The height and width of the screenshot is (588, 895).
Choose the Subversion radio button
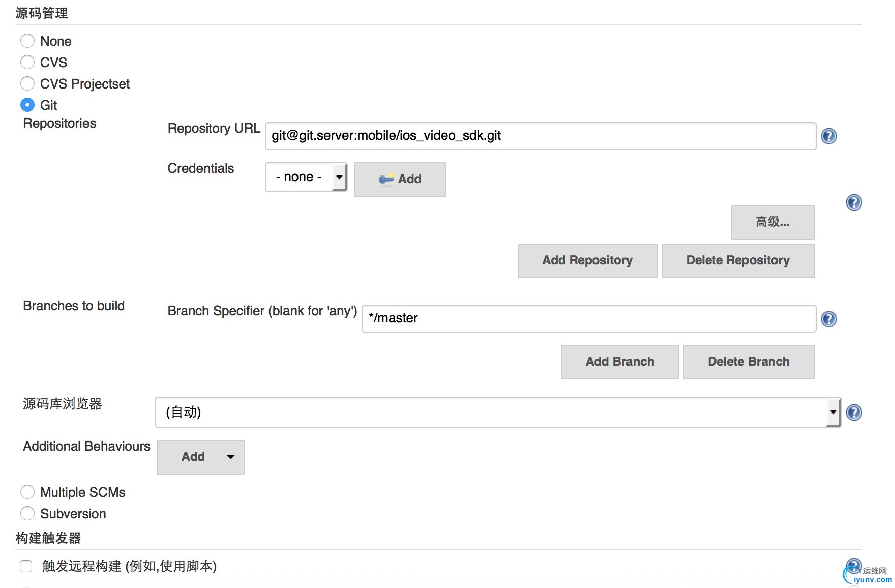pos(27,514)
